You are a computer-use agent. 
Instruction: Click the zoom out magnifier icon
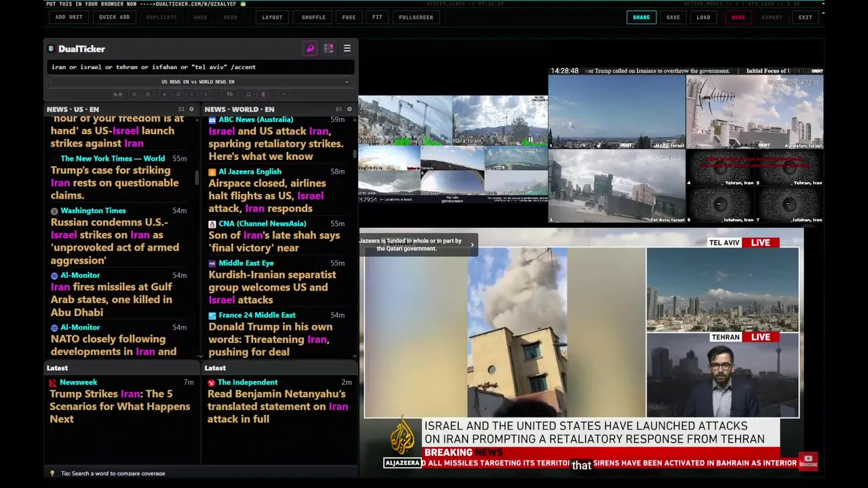point(134,94)
